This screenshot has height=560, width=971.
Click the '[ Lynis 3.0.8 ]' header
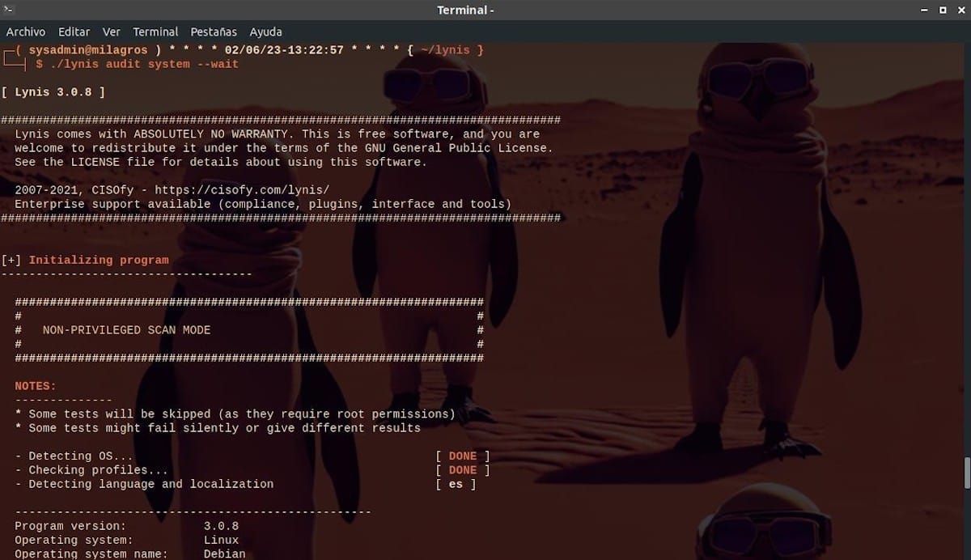53,92
